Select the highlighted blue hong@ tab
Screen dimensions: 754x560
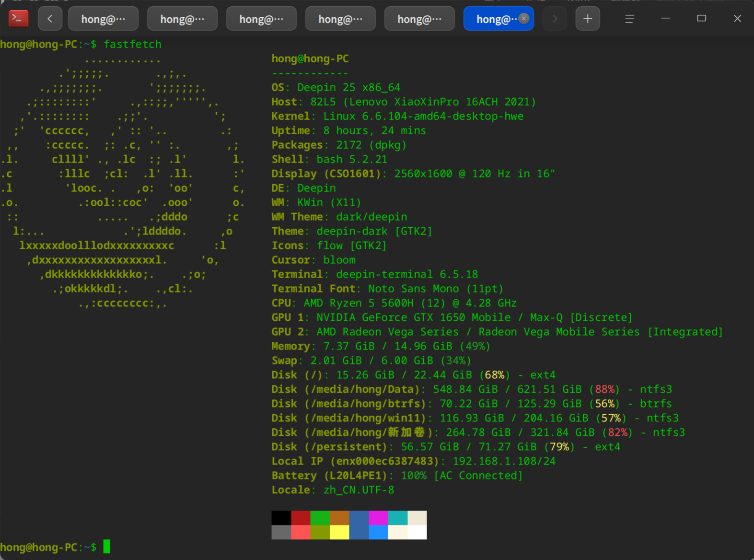click(x=499, y=19)
